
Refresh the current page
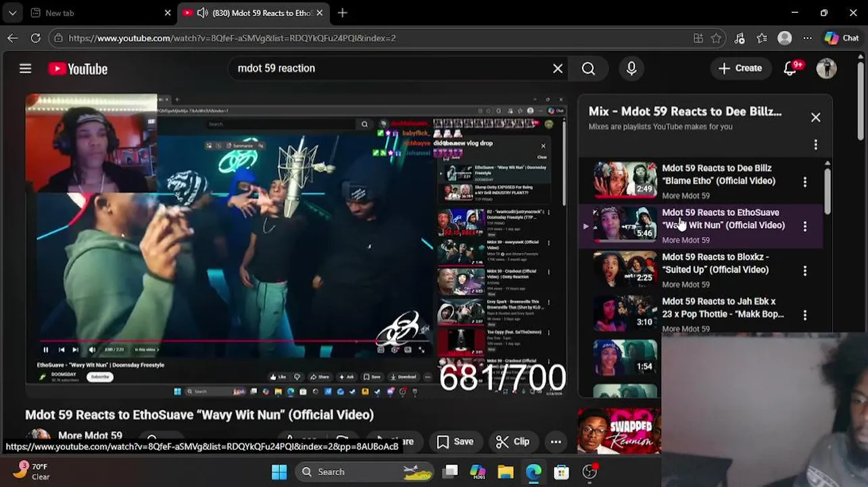(x=36, y=38)
